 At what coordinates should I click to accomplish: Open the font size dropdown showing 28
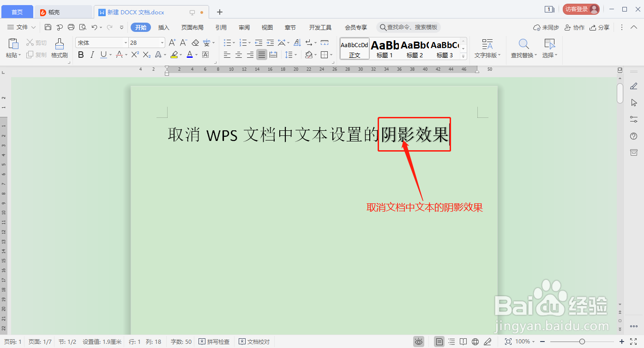point(162,43)
